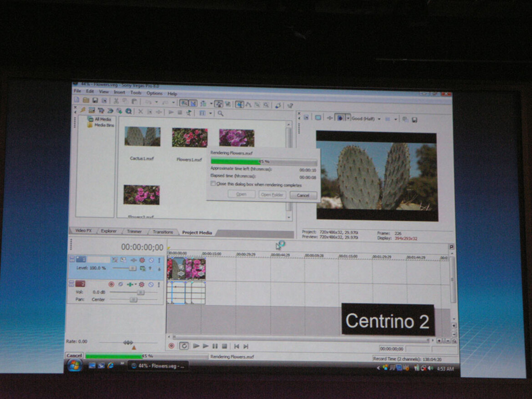Switch to the Video FX tab
Screen dimensions: 532x399
83,230
